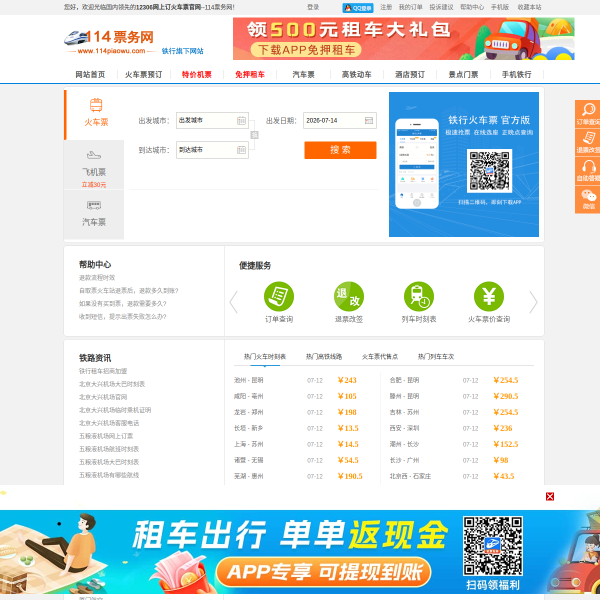This screenshot has width=600, height=600.
Task: Click the 退票改签 green circle icon
Action: [x=349, y=297]
